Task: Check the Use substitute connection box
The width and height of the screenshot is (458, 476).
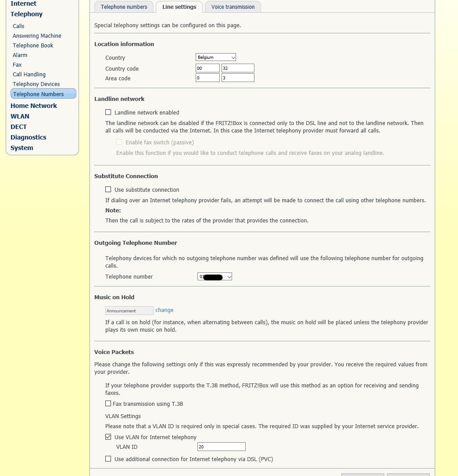Action: pos(108,190)
